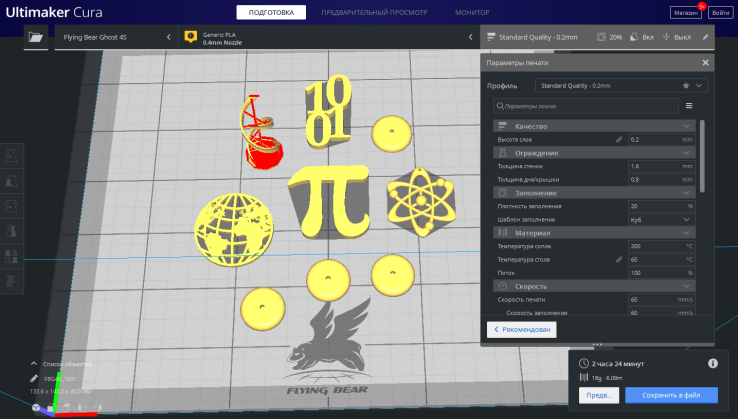The height and width of the screenshot is (419, 738).
Task: Open infill pattern dropdown showing Куб
Action: tap(660, 219)
